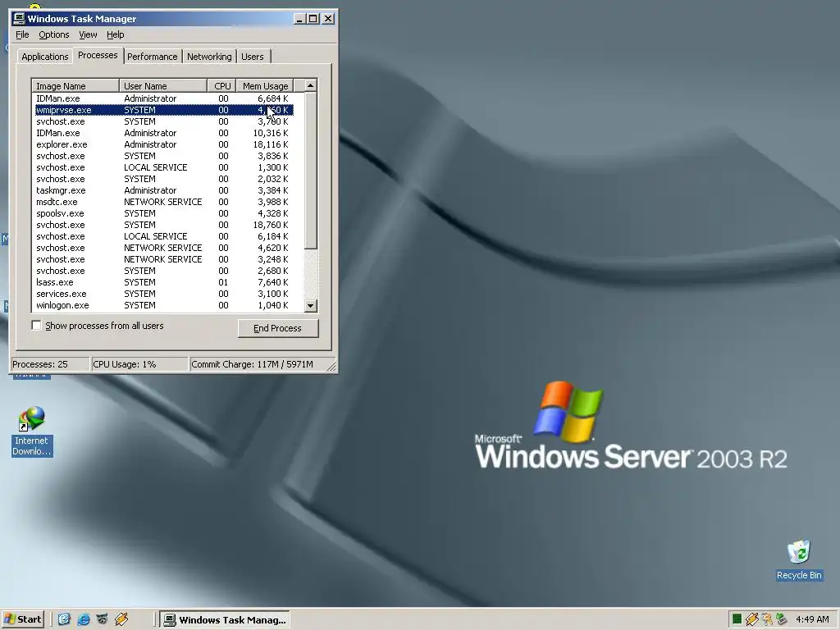Switch to the Applications tab
840x630 pixels.
tap(45, 57)
